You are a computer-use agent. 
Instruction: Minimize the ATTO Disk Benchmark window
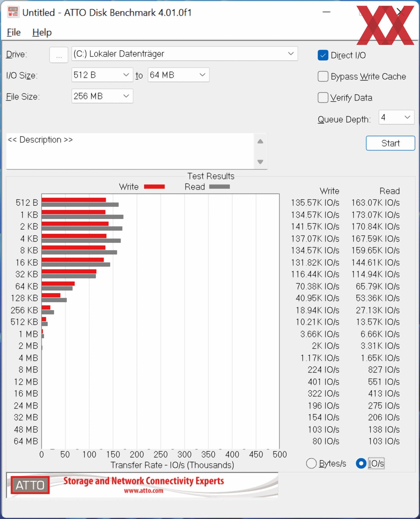[x=326, y=12]
